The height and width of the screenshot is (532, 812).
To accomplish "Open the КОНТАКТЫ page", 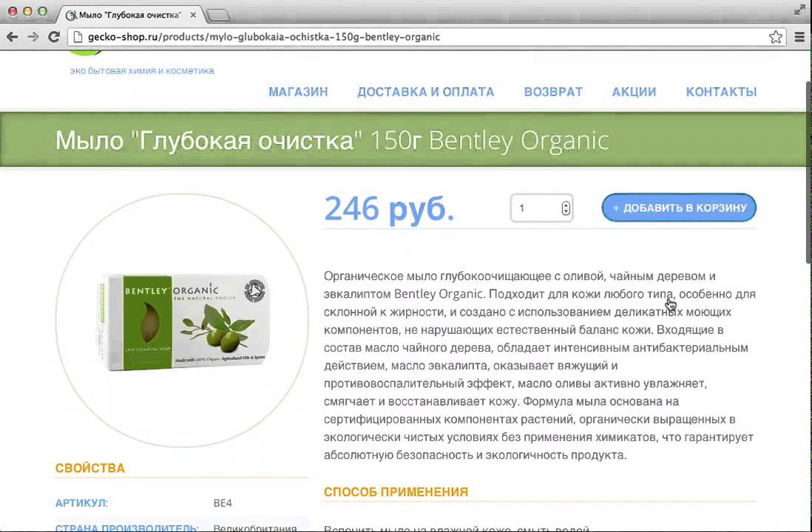I will click(721, 92).
